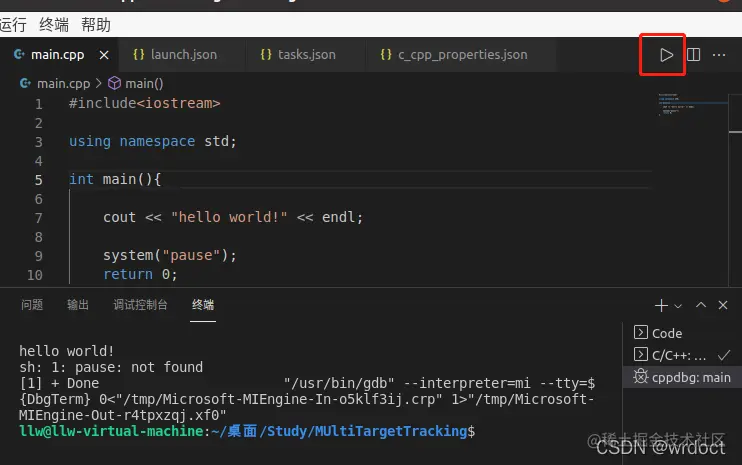The image size is (742, 465).
Task: Click the #include<iostream> line
Action: click(x=145, y=103)
